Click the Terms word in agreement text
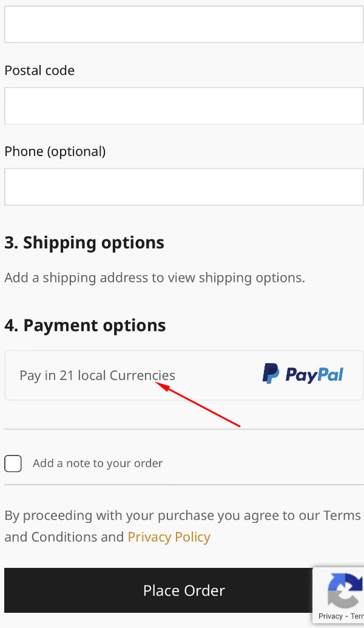 click(x=342, y=515)
